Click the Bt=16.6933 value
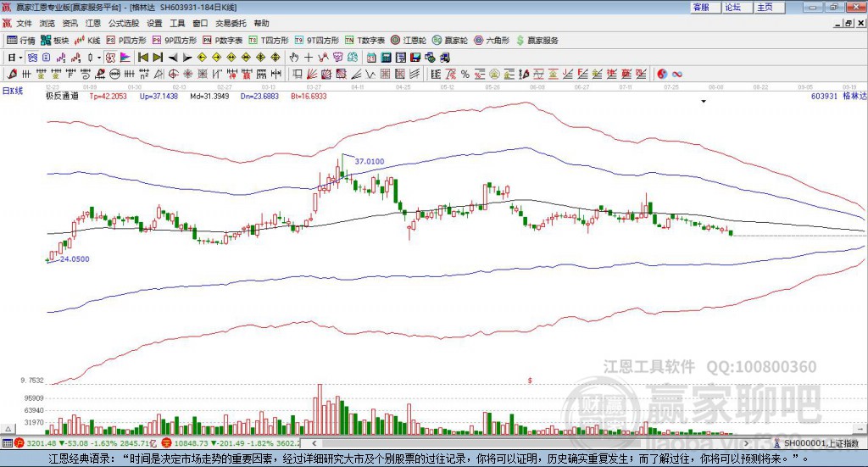 click(x=309, y=96)
